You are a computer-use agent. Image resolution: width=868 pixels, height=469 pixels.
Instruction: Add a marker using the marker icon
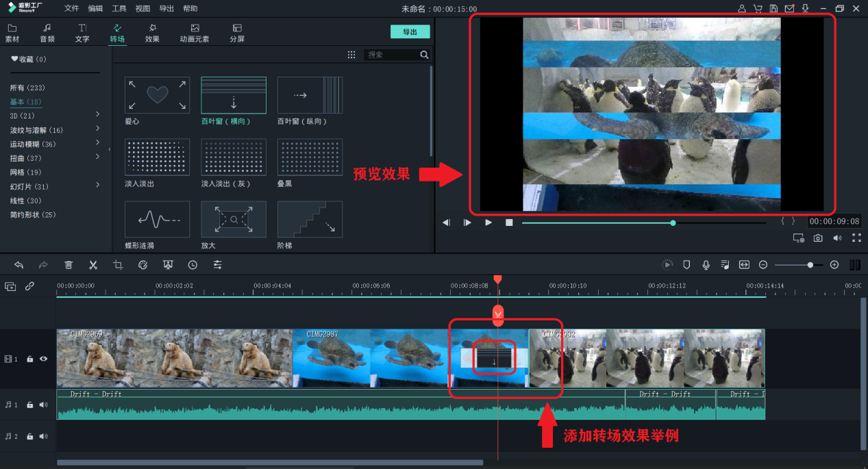tap(686, 265)
